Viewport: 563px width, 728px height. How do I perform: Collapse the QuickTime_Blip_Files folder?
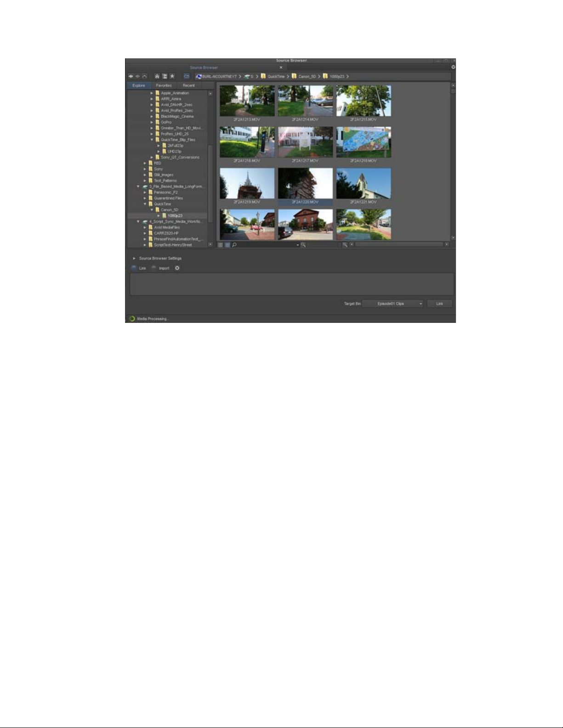[x=152, y=140]
